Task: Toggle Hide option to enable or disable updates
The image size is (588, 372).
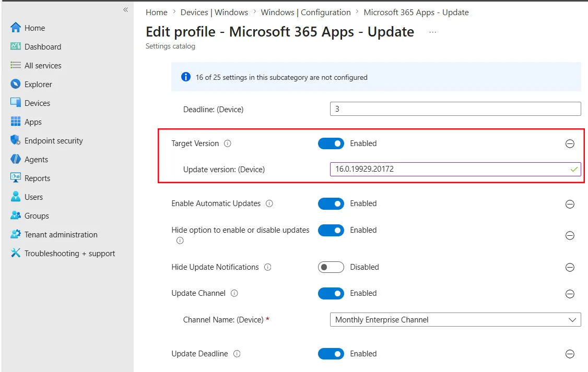Action: (x=331, y=230)
